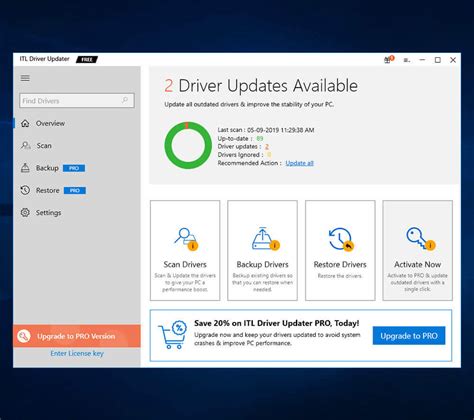The width and height of the screenshot is (474, 420).
Task: Click the Up-to-date count line
Action: click(240, 138)
